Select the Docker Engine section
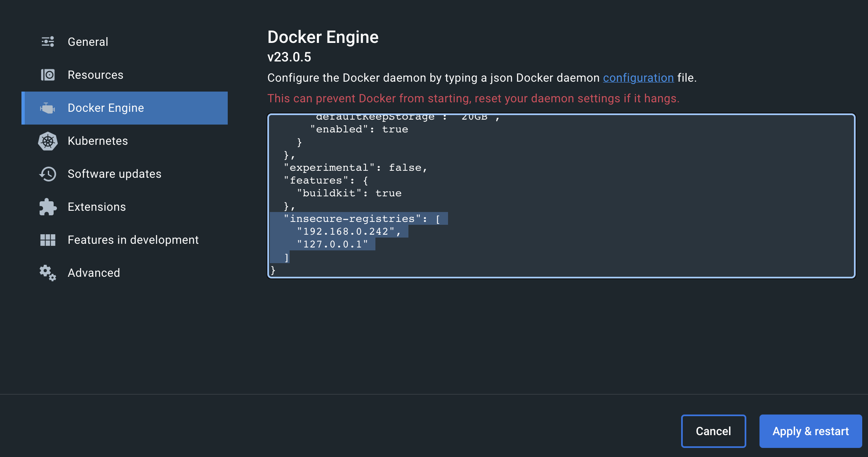868x457 pixels. point(125,108)
